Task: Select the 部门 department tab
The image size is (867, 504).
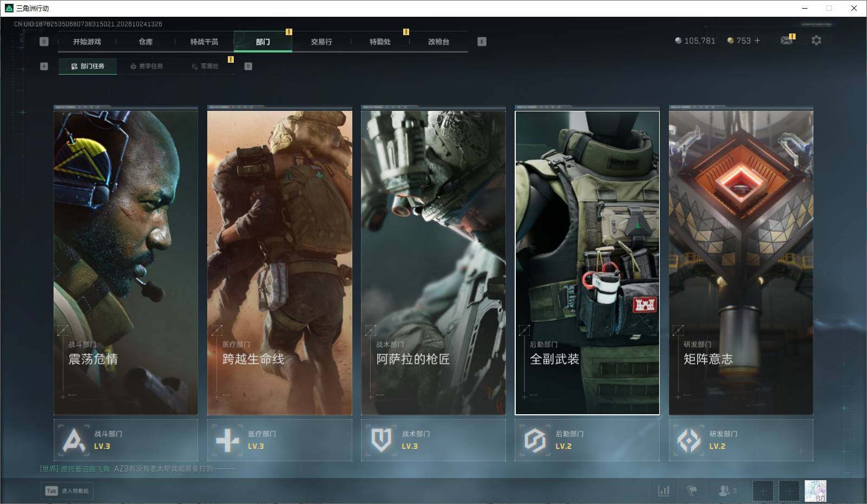Action: 263,42
